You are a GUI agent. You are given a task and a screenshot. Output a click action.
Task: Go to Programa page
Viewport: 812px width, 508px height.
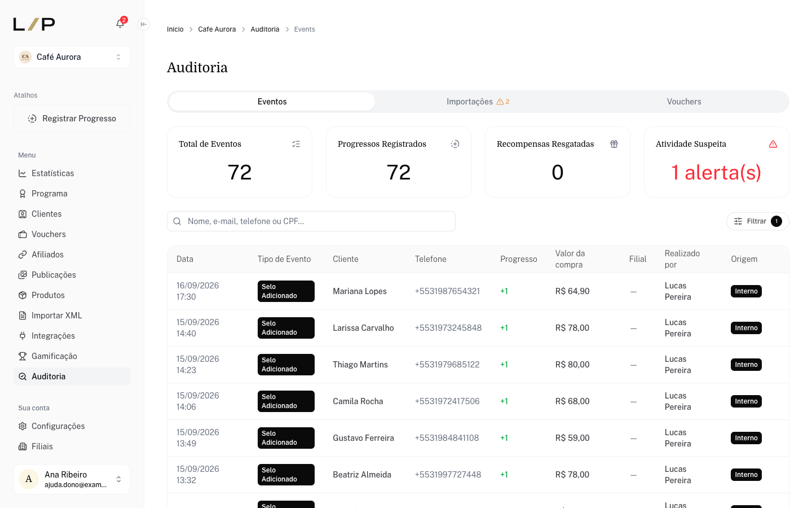click(72, 194)
